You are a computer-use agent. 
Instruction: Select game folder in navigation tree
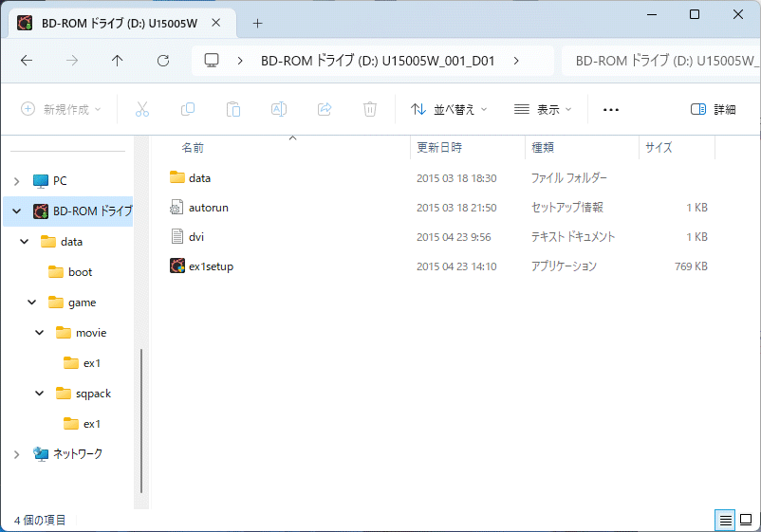tap(82, 303)
